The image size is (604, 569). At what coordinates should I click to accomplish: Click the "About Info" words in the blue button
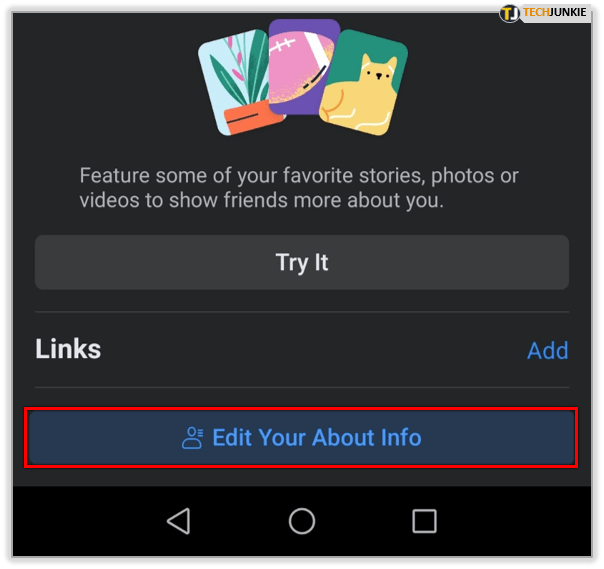pyautogui.click(x=367, y=438)
